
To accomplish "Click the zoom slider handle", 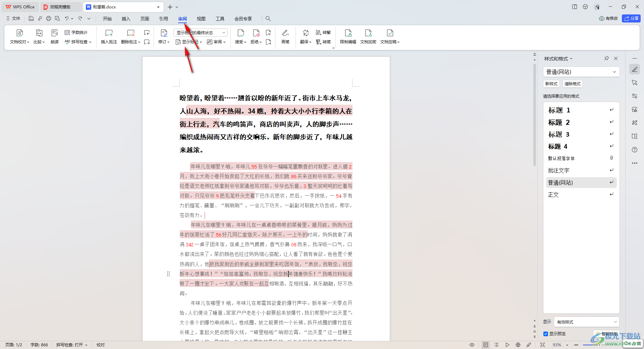I will [x=599, y=345].
